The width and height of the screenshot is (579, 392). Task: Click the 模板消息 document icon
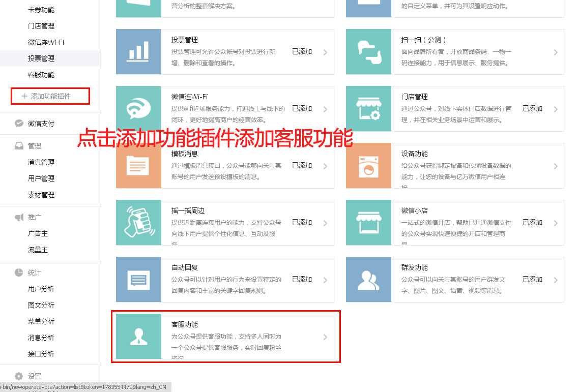(138, 166)
